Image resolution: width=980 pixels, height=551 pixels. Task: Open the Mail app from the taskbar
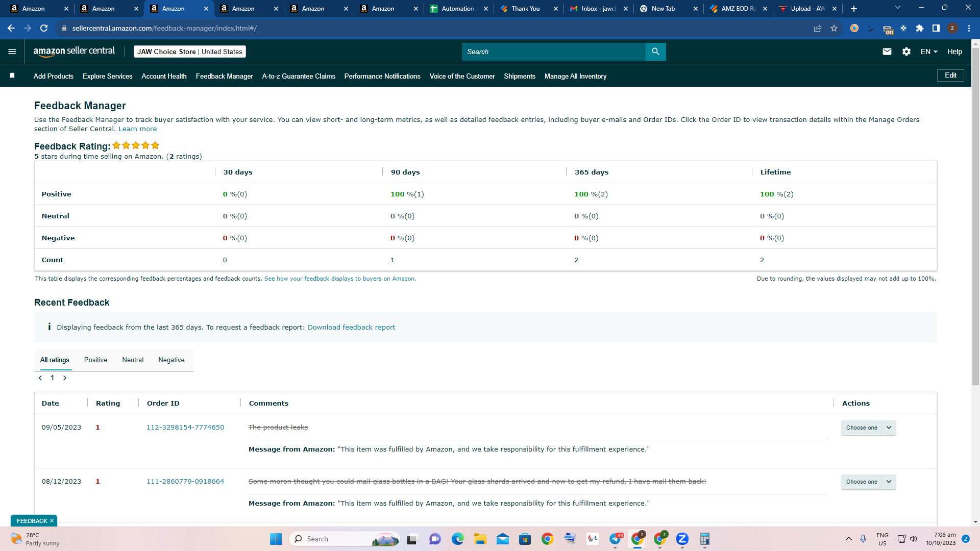(502, 539)
